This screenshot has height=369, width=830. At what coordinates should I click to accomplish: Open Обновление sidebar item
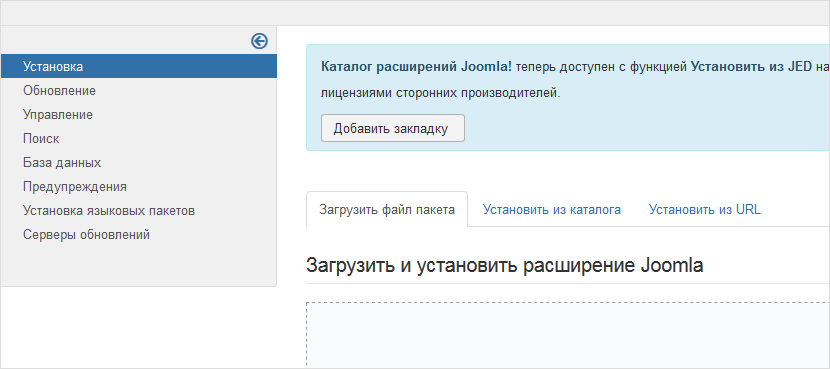(x=59, y=91)
